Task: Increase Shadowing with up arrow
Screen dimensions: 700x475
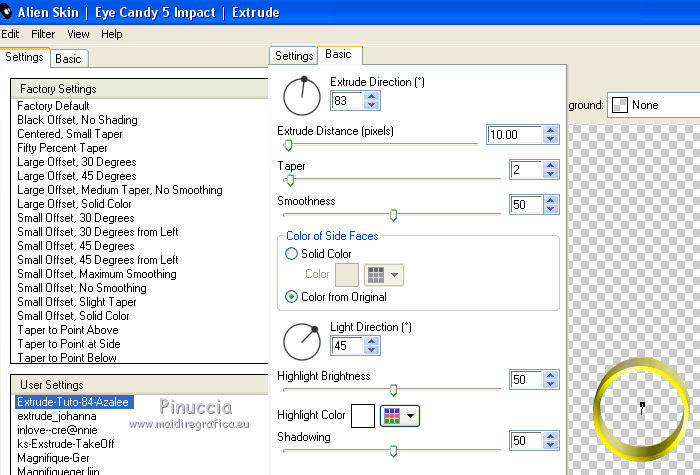Action: tap(550, 436)
